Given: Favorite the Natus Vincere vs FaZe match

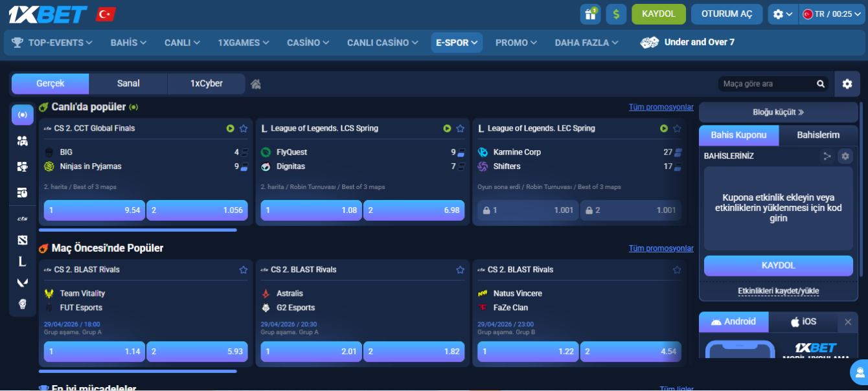Looking at the screenshot, I should click(x=677, y=269).
